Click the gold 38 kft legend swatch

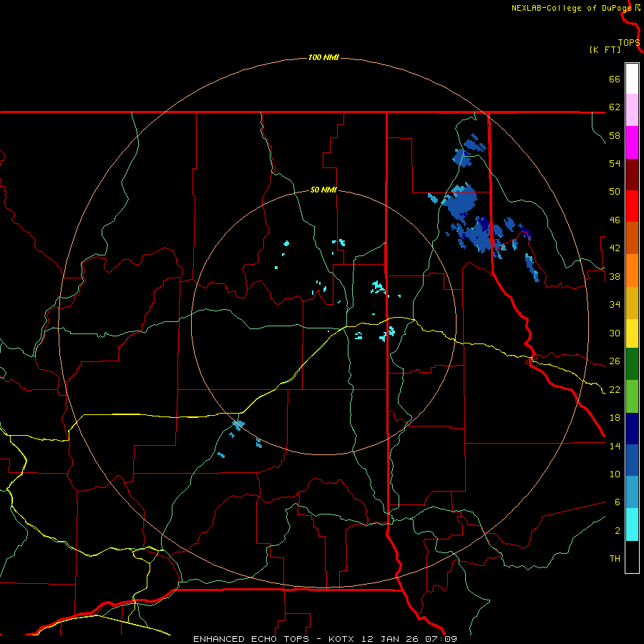632,302
